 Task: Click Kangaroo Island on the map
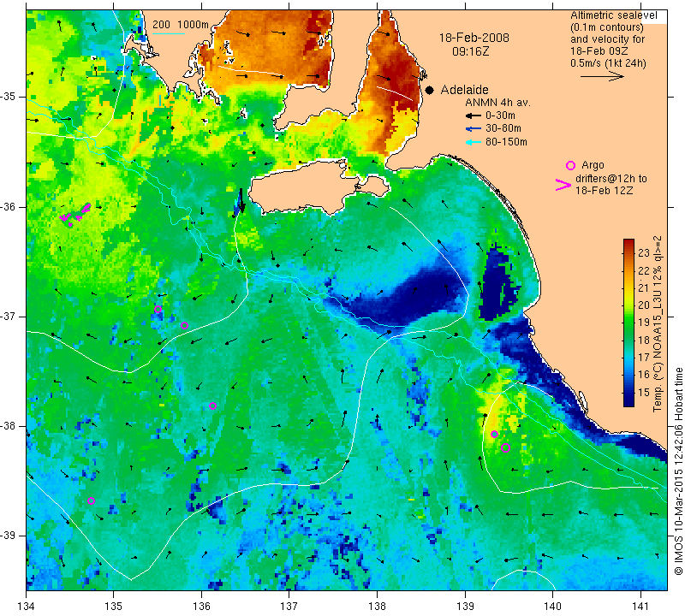coord(319,188)
